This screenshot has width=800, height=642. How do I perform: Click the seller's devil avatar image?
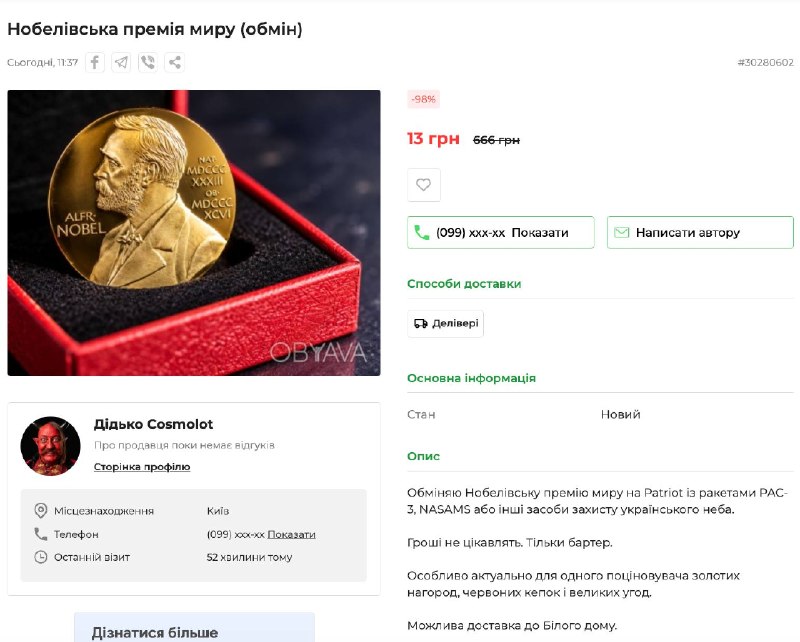pos(51,446)
